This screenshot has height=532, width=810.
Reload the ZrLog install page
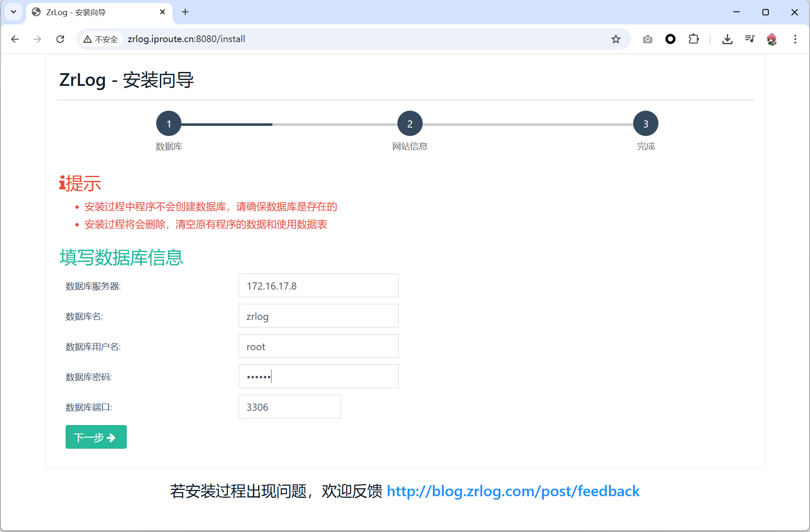60,39
